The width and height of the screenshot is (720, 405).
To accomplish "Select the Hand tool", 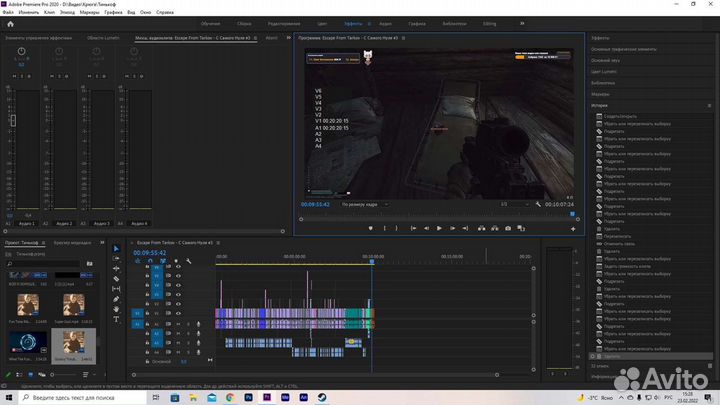I will coord(116,309).
